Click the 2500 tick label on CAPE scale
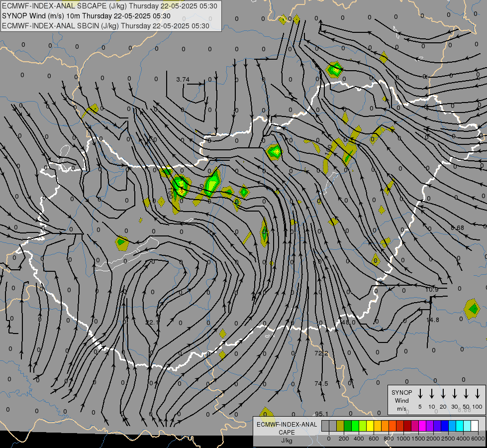Image resolution: width=487 pixels, height=448 pixels. click(448, 439)
